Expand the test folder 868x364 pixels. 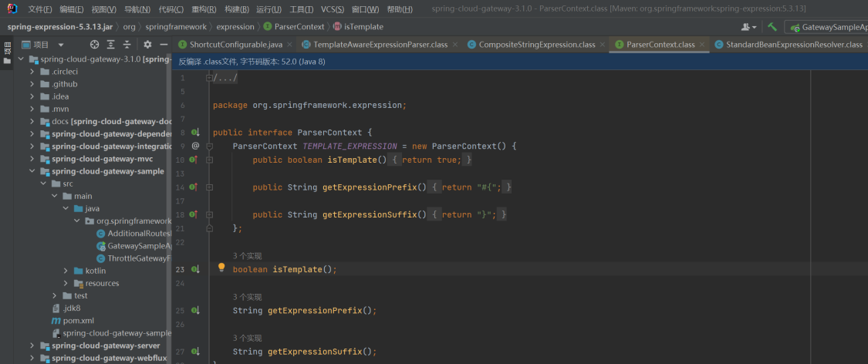(x=54, y=295)
